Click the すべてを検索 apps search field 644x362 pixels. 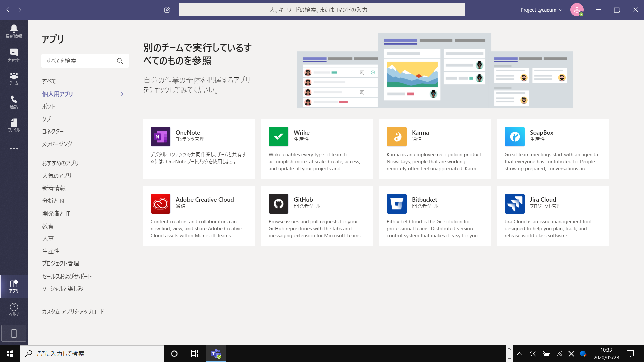click(79, 61)
